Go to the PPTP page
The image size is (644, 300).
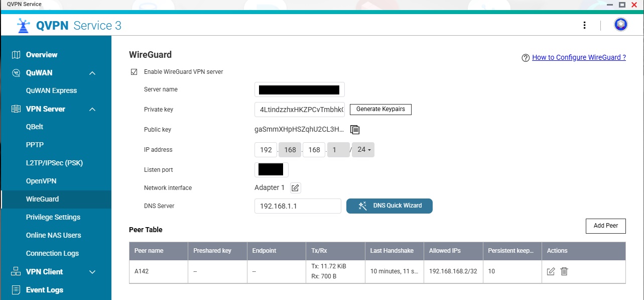(35, 145)
